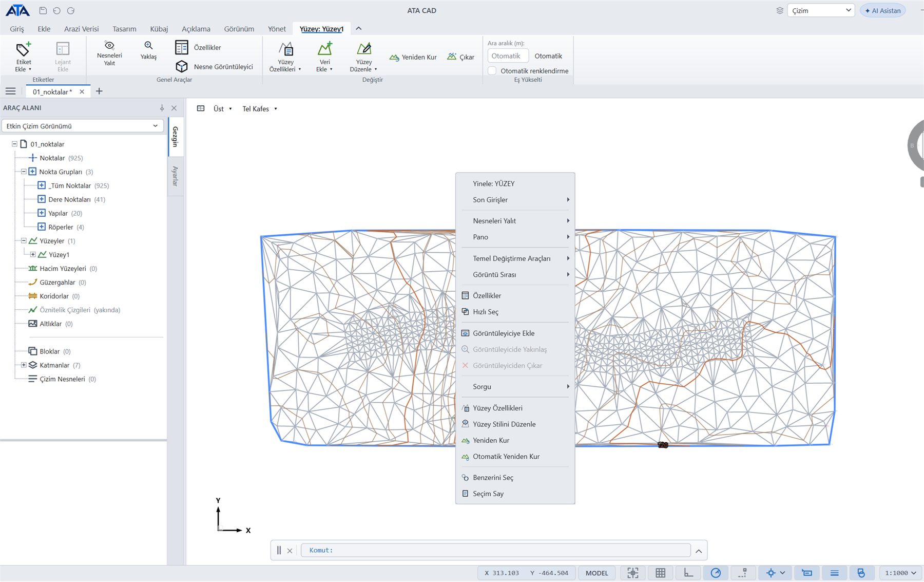Open the Tel Kafes visual style dropdown
The width and height of the screenshot is (924, 582).
[x=260, y=108]
